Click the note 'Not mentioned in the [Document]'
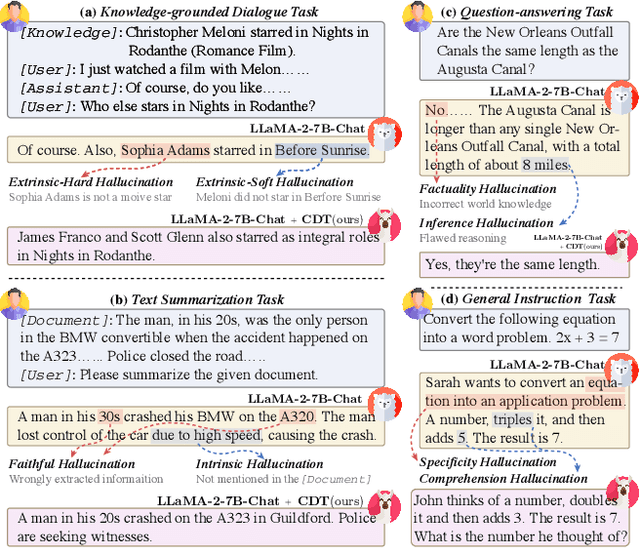This screenshot has width=640, height=548. pos(283,479)
